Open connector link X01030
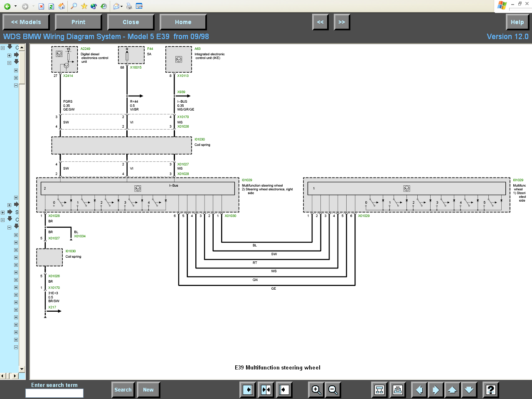532x399 pixels. pyautogui.click(x=230, y=216)
